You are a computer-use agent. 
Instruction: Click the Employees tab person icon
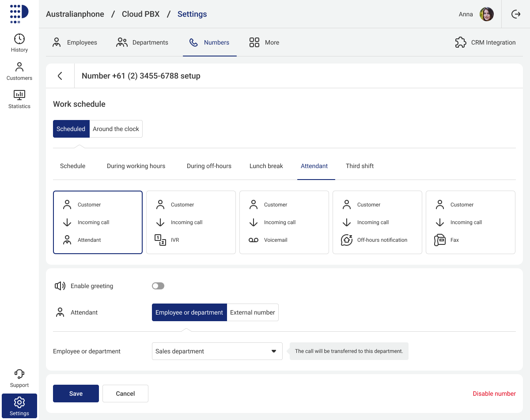(x=57, y=42)
